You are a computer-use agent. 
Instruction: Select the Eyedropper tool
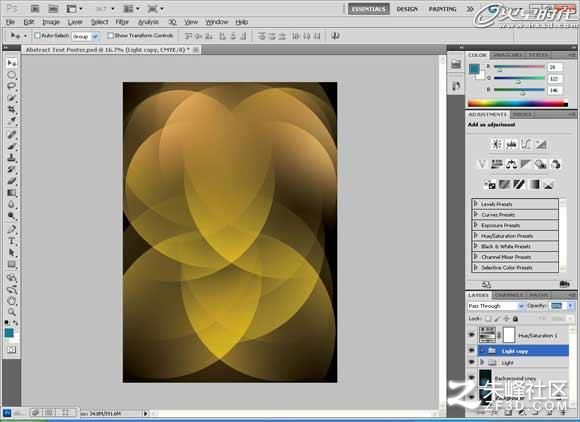[x=11, y=121]
